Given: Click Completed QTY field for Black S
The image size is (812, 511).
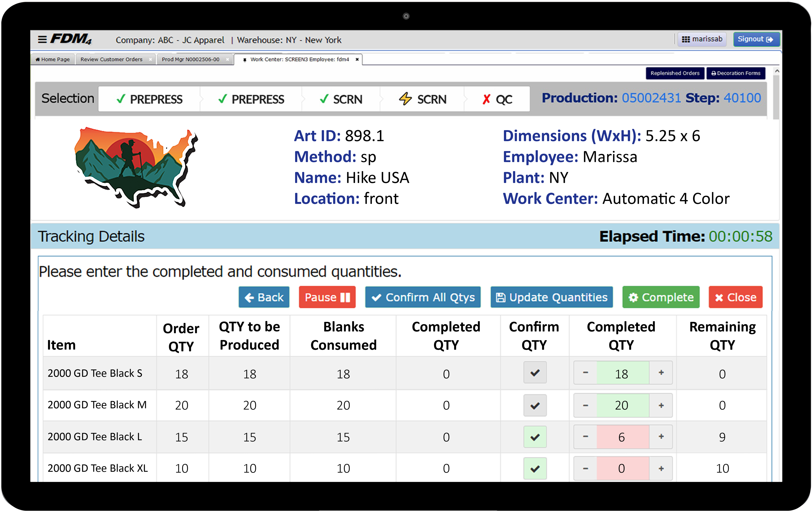Looking at the screenshot, I should [x=622, y=373].
